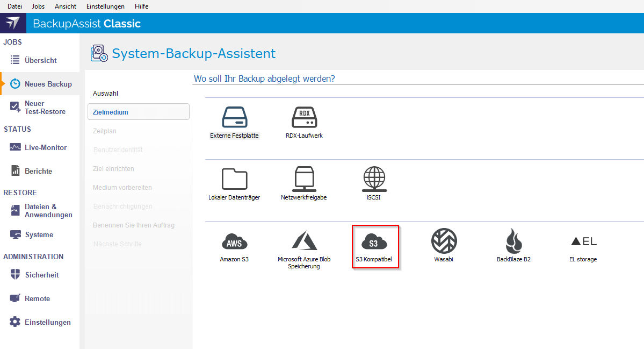Pick the Netzwerkfreigabe destination icon
Viewport: 644px width, 349px height.
click(x=304, y=179)
